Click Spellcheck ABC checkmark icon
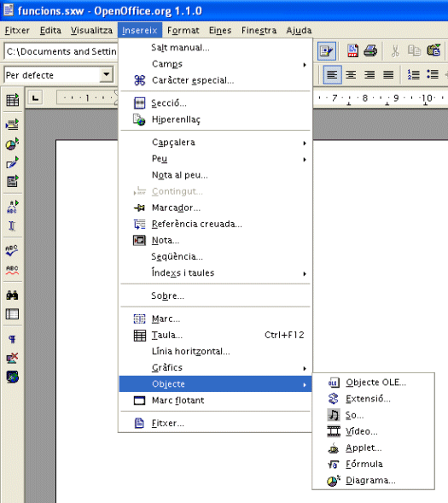Image resolution: width=448 pixels, height=503 pixels. click(12, 250)
